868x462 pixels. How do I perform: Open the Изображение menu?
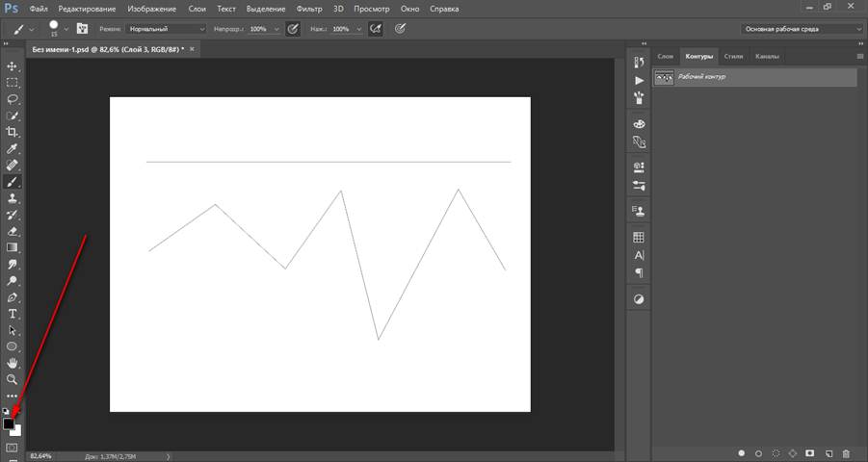click(152, 9)
